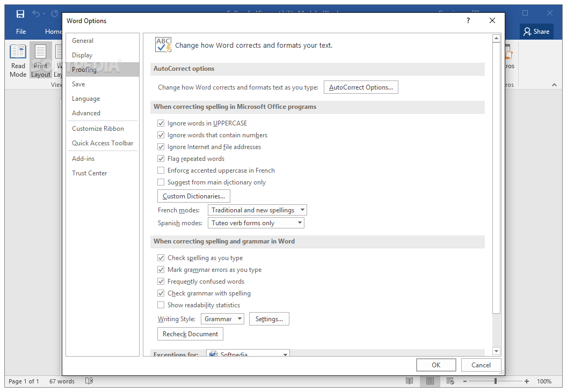567x392 pixels.
Task: Toggle Flag repeated words checkbox
Action: [x=161, y=159]
